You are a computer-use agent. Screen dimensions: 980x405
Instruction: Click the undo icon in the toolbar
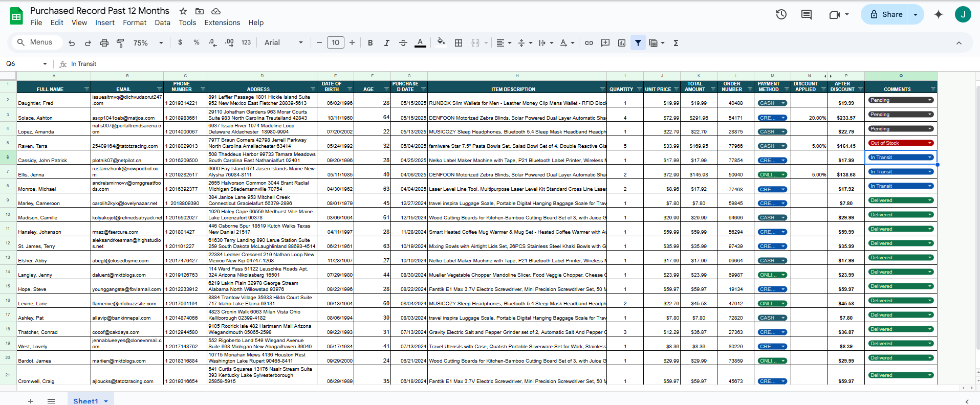pyautogui.click(x=72, y=43)
